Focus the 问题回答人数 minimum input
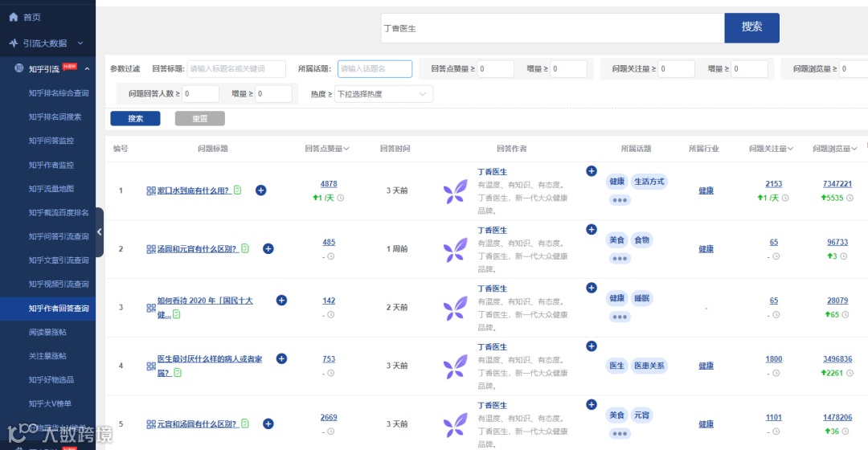 click(x=200, y=93)
